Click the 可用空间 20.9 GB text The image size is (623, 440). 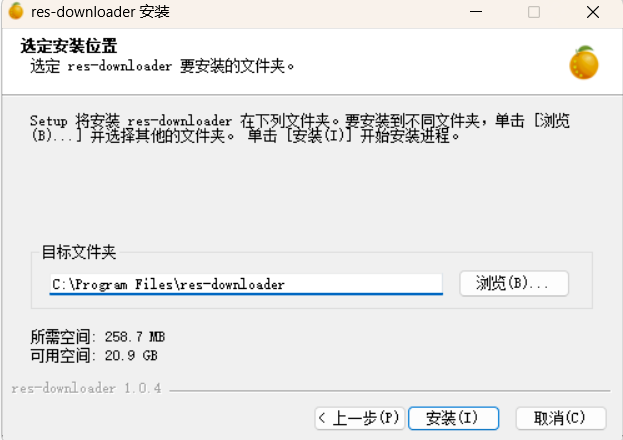(94, 355)
